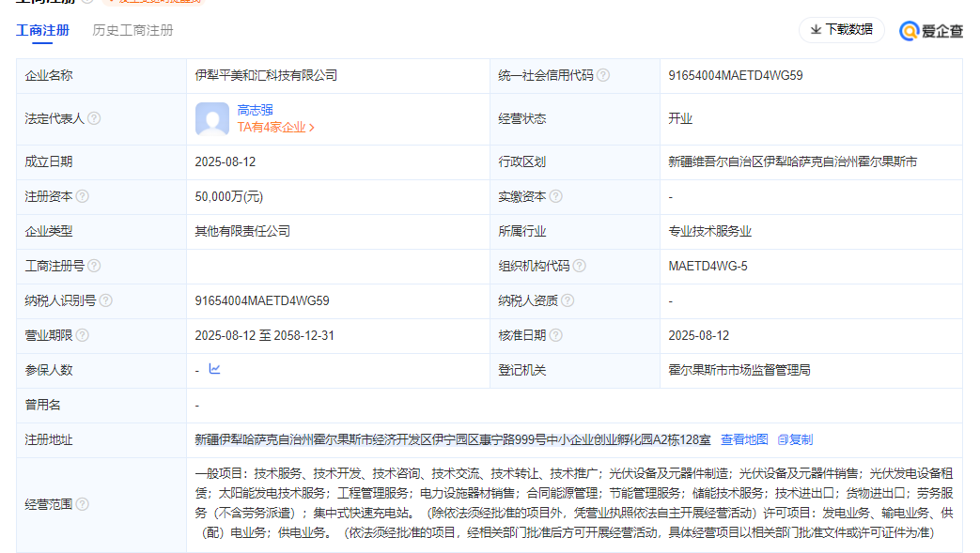Click the help icon beside 纳税人识别号
The height and width of the screenshot is (553, 980).
106,300
